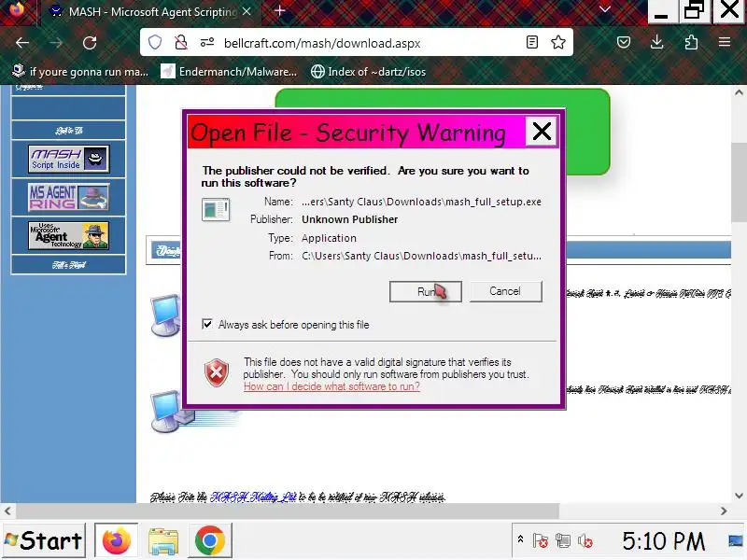Save page to Pocket icon
Viewport: 747px width, 560px height.
(x=624, y=42)
